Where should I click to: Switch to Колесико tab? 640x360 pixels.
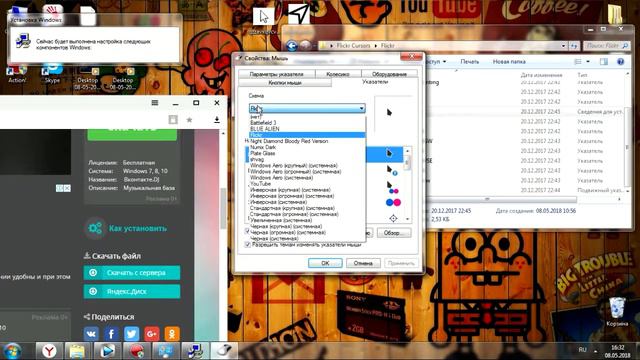(x=338, y=74)
